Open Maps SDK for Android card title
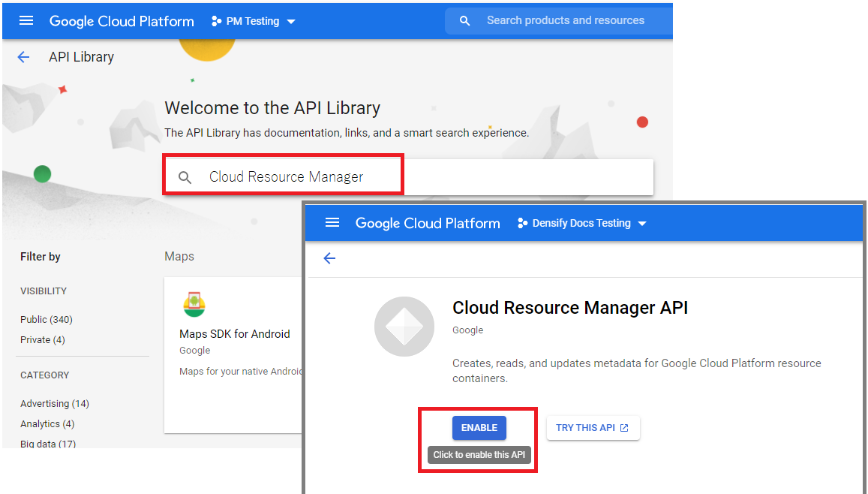Image resolution: width=868 pixels, height=494 pixels. tap(235, 334)
